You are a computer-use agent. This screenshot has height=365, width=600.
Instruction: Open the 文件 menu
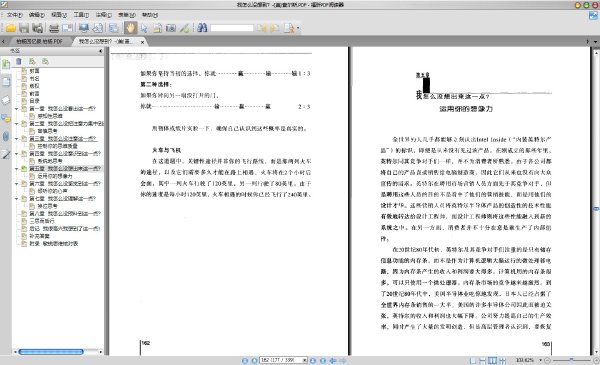15,15
